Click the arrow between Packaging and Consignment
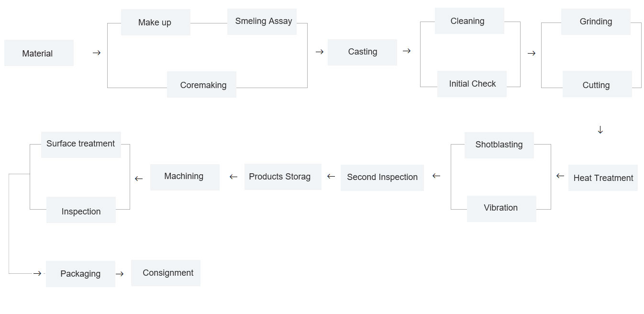Image resolution: width=644 pixels, height=314 pixels. coord(120,274)
